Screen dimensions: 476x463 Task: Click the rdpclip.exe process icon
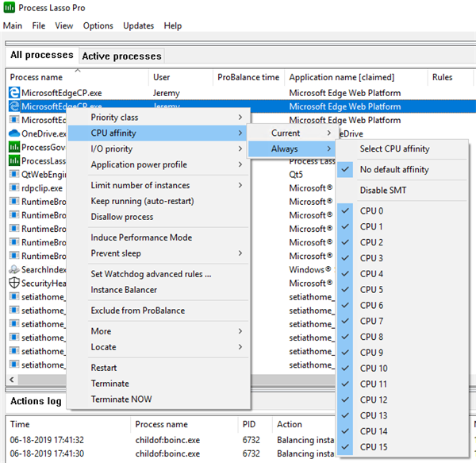pyautogui.click(x=14, y=188)
